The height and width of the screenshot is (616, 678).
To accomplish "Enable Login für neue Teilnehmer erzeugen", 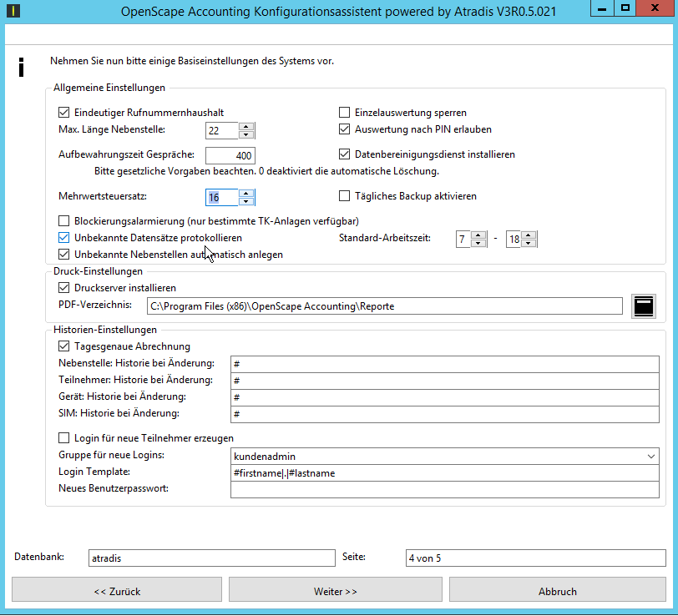I will point(64,438).
